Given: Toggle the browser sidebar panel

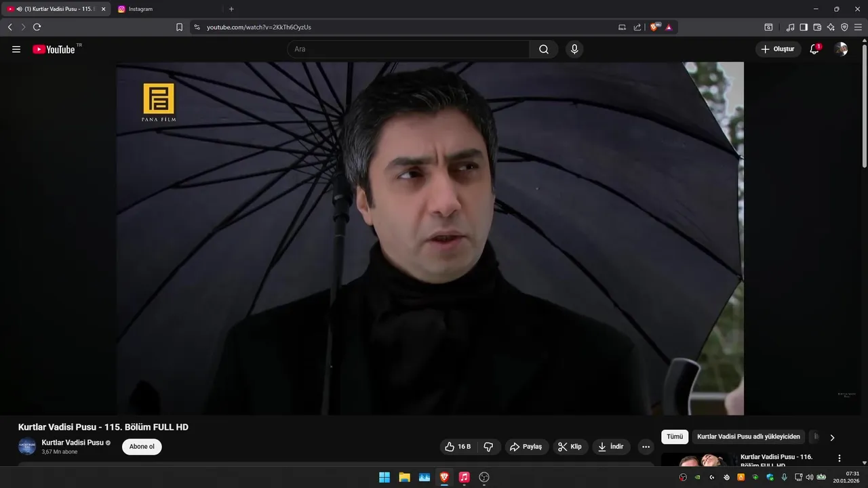Looking at the screenshot, I should [x=804, y=27].
